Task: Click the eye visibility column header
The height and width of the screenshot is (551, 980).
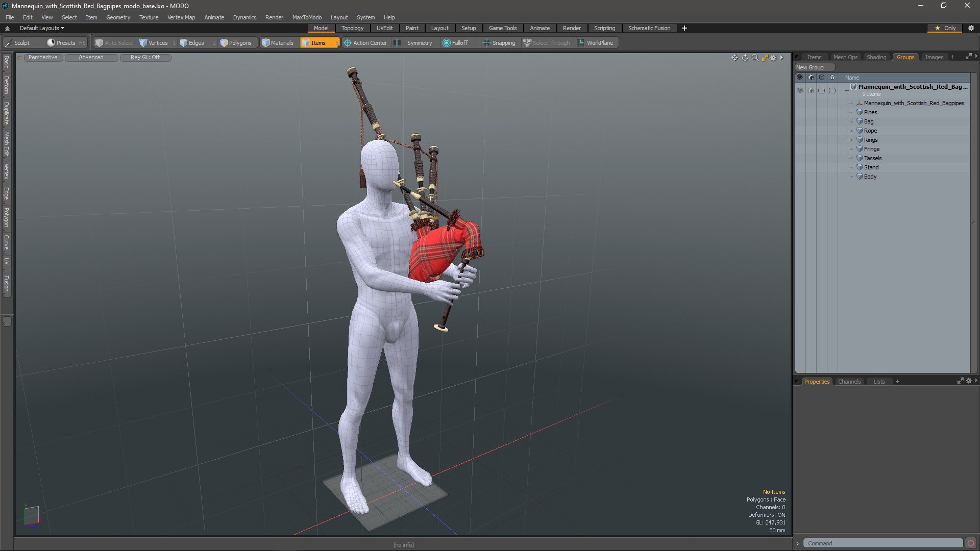Action: (x=800, y=78)
